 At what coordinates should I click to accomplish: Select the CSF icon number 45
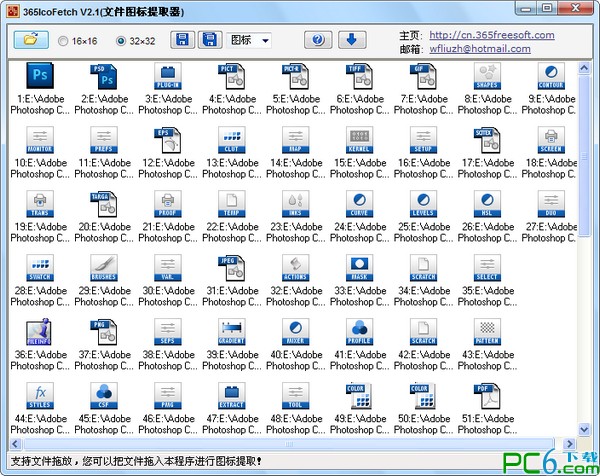click(104, 395)
